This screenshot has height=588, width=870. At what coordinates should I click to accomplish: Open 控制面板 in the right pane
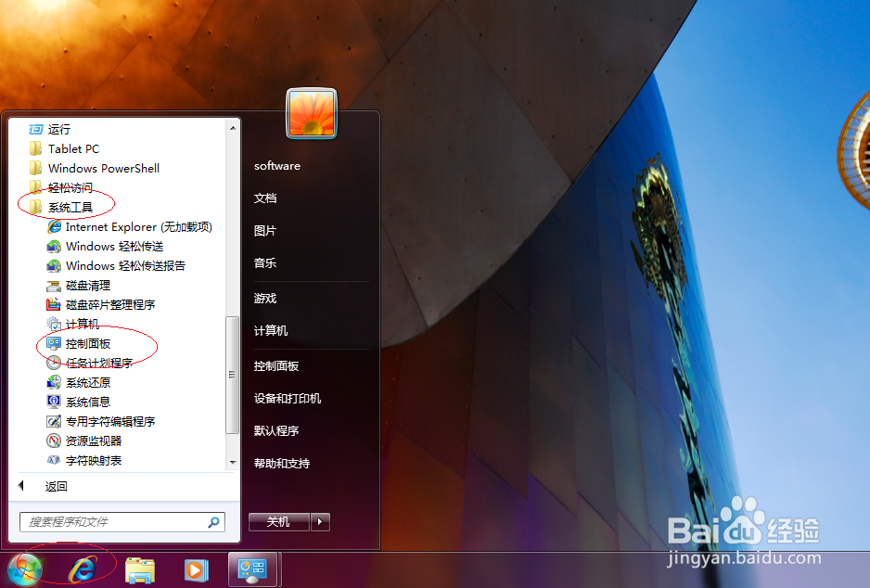[276, 366]
